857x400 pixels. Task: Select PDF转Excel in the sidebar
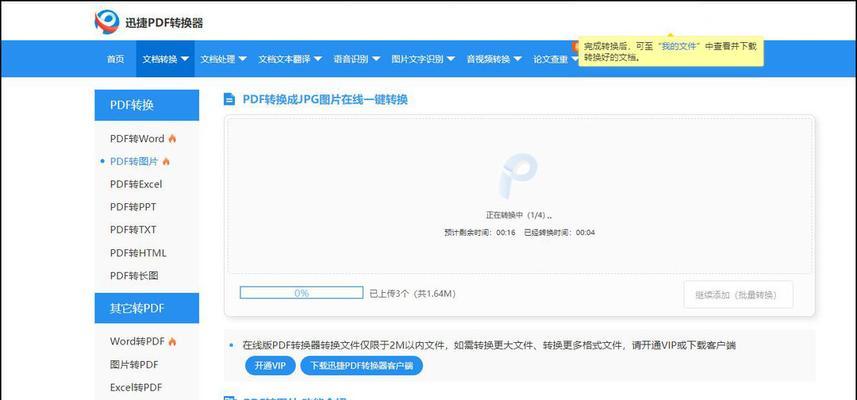[x=136, y=185]
